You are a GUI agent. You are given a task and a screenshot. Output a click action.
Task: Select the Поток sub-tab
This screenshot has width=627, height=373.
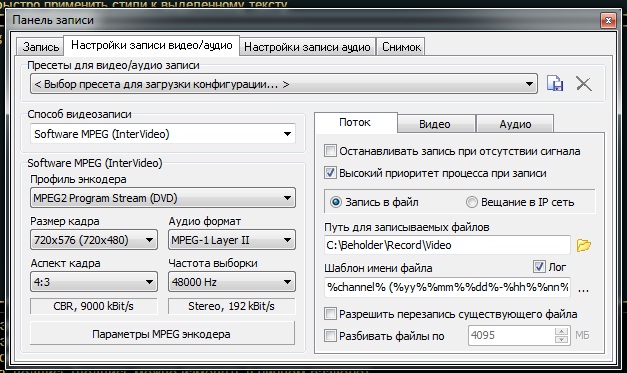(355, 122)
